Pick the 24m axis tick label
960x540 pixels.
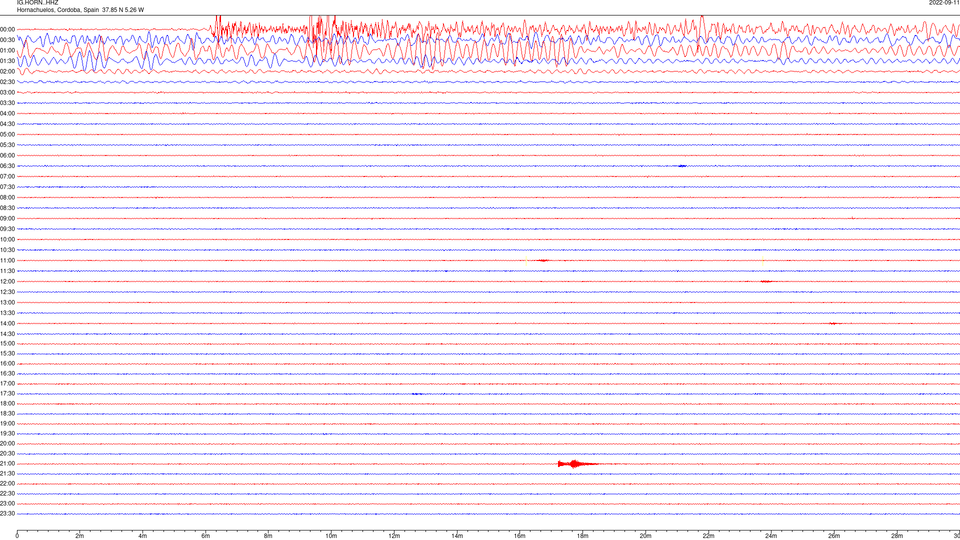click(771, 536)
